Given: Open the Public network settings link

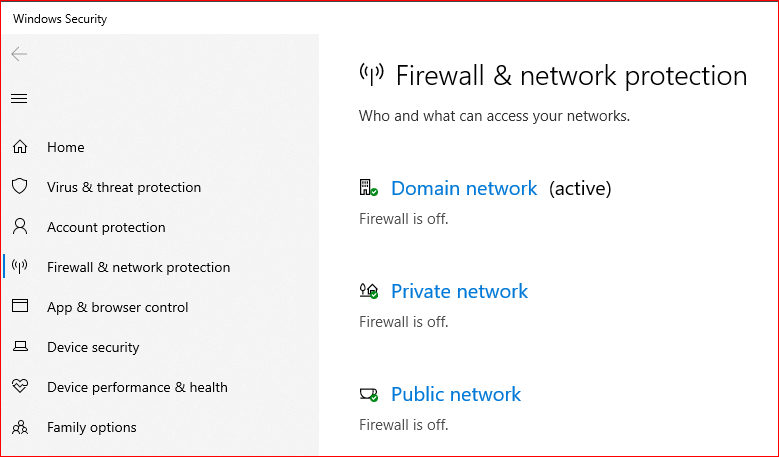Looking at the screenshot, I should [x=455, y=394].
